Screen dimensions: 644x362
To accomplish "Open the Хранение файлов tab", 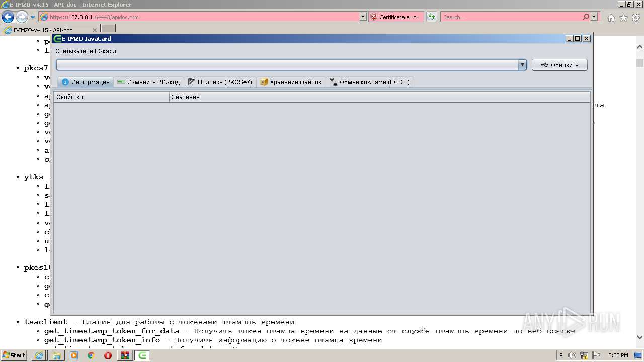I will 291,82.
